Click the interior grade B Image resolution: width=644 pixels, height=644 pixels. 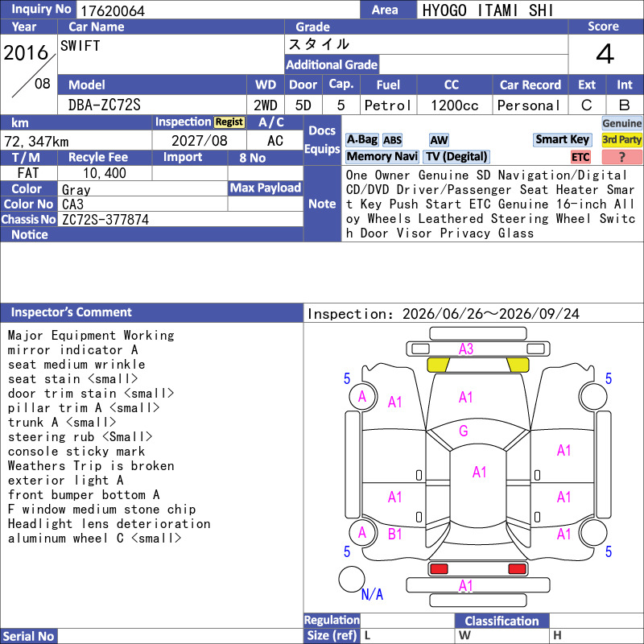[x=625, y=105]
